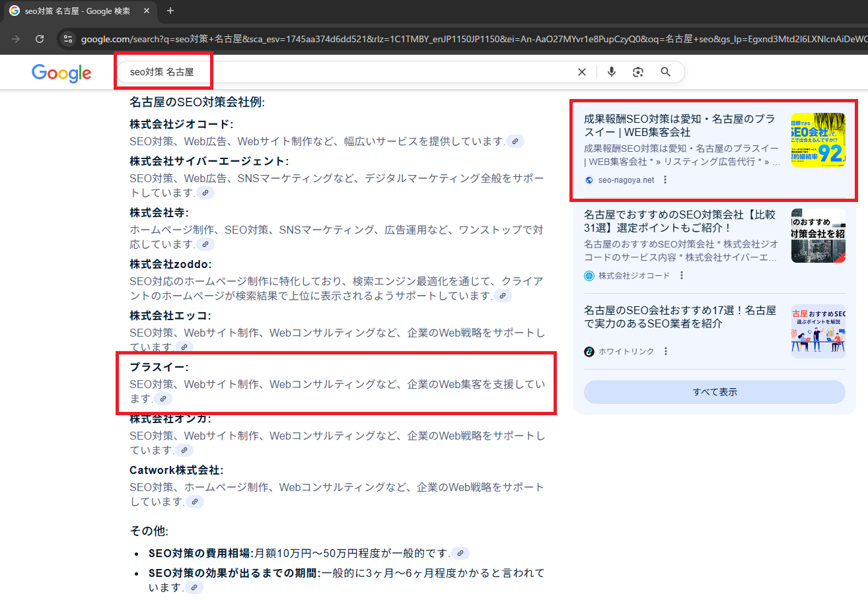Click link chip after SEO対策の費用相場 bullet
The height and width of the screenshot is (600, 868).
[460, 553]
